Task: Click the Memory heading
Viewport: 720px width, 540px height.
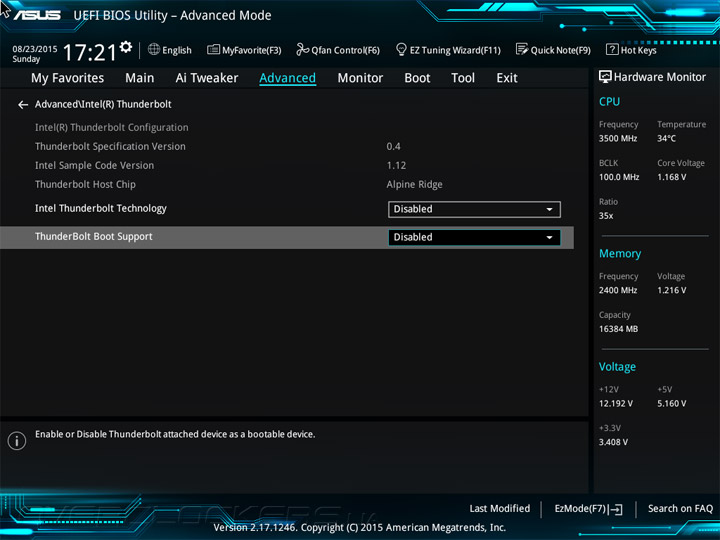Action: [x=620, y=253]
